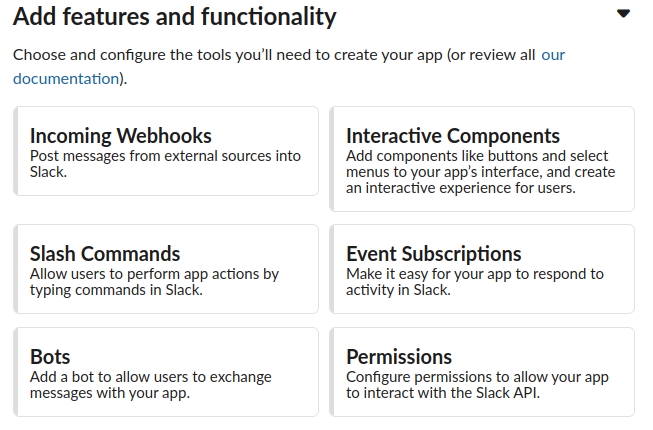
Task: Follow the 'documentation' link text on second line
Action: (x=66, y=78)
